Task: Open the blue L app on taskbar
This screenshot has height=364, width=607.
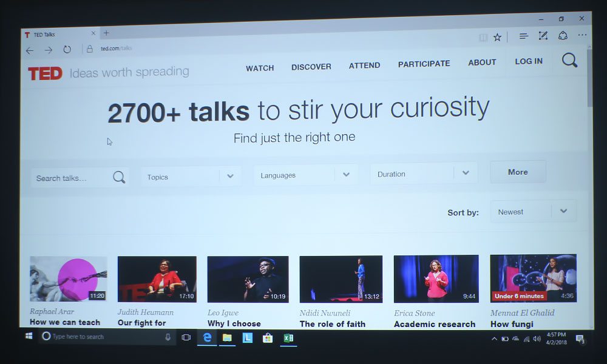Action: pos(248,338)
